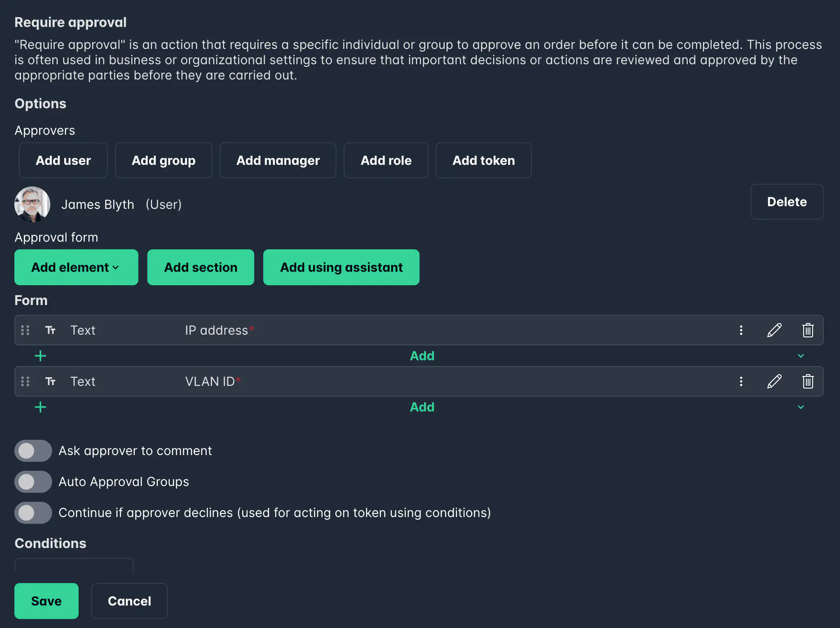
Task: Delete the VLAN ID field using trash icon
Action: tap(808, 381)
